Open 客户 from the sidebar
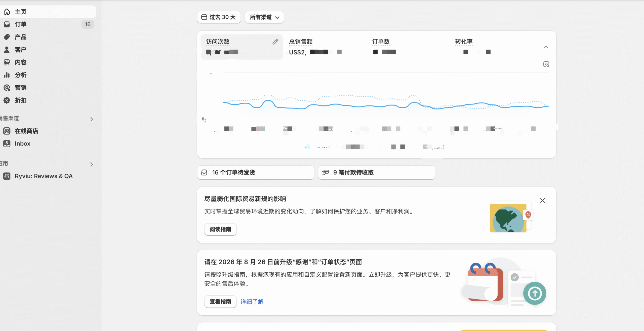This screenshot has width=644, height=331. click(21, 50)
